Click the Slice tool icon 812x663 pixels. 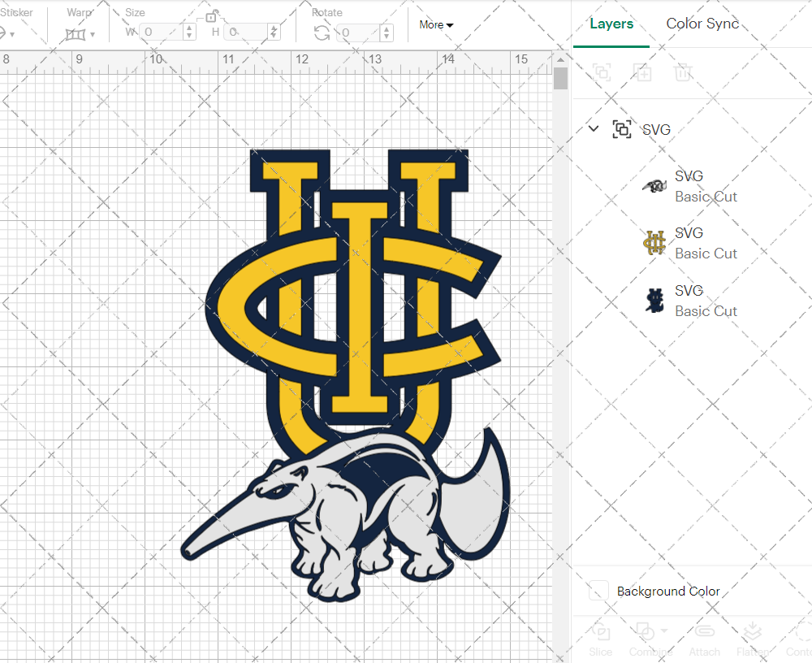tap(601, 632)
